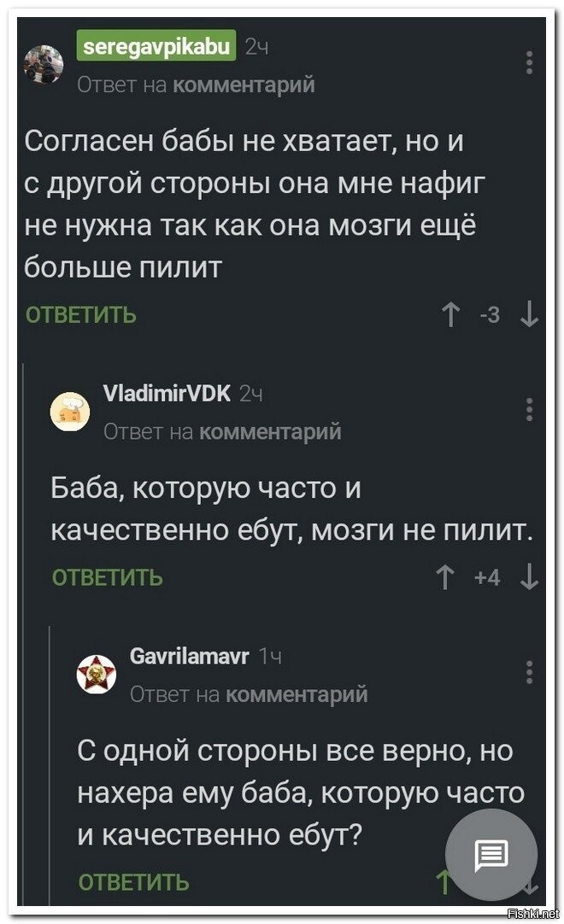Open three-dot menu on Gavrilamavr comment
This screenshot has width=564, height=924.
[529, 672]
